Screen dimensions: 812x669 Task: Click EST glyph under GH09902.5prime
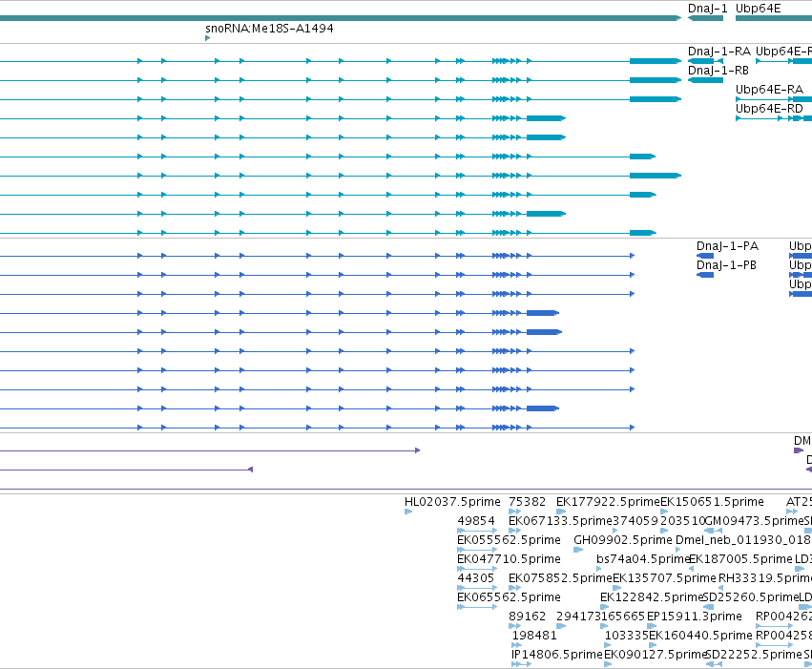(x=578, y=550)
